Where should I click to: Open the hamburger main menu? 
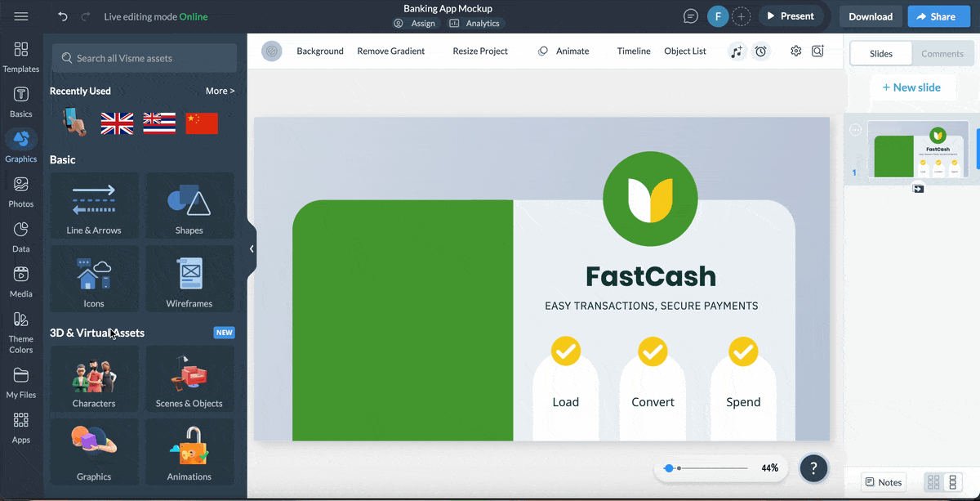click(21, 16)
